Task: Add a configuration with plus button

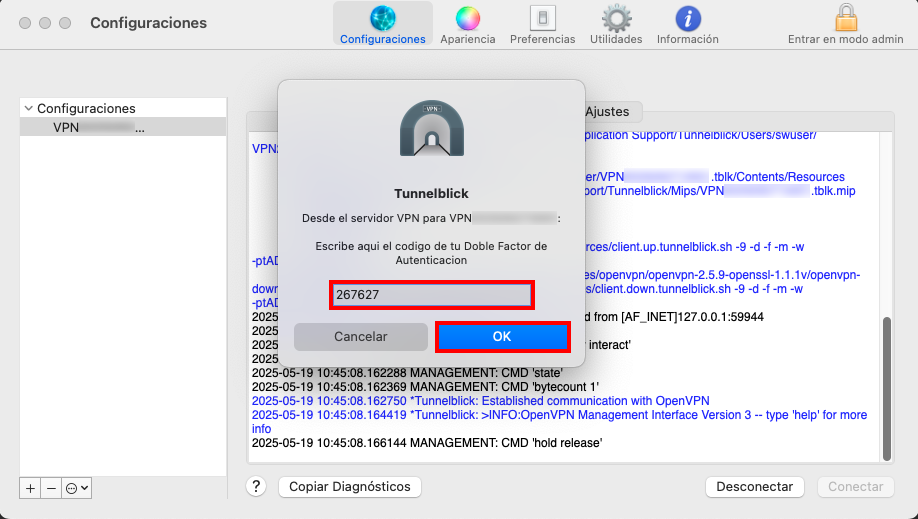Action: coord(30,488)
